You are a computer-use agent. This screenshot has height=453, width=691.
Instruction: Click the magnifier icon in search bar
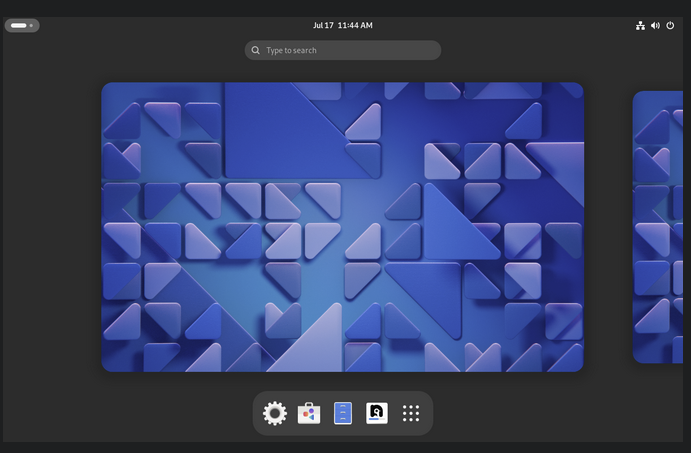pos(256,50)
